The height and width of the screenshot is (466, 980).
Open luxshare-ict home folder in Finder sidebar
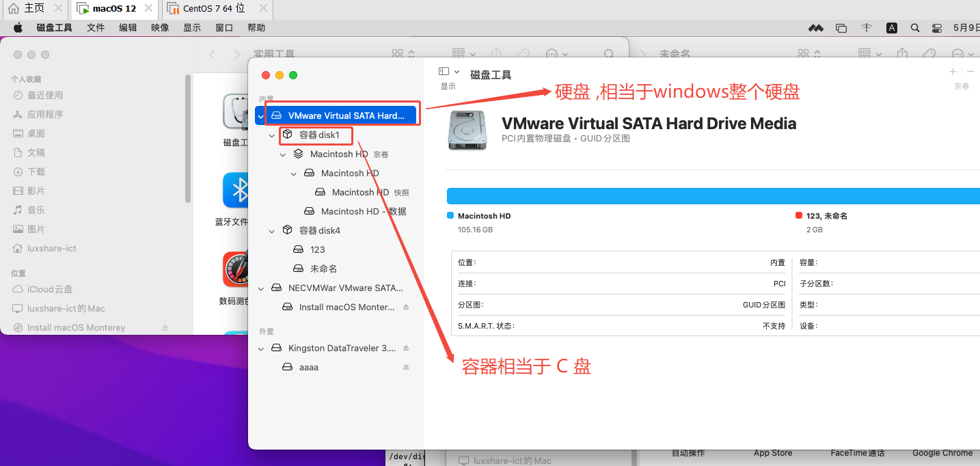(45, 249)
